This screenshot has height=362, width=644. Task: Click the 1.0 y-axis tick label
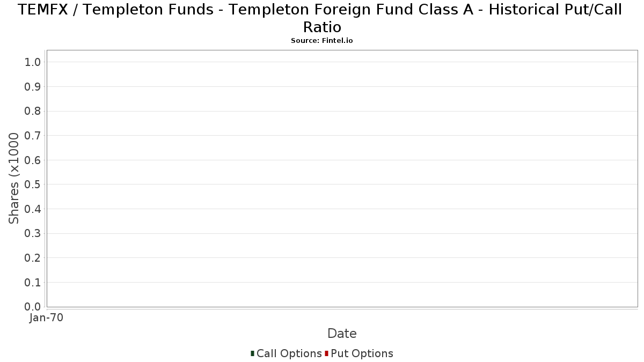[33, 62]
